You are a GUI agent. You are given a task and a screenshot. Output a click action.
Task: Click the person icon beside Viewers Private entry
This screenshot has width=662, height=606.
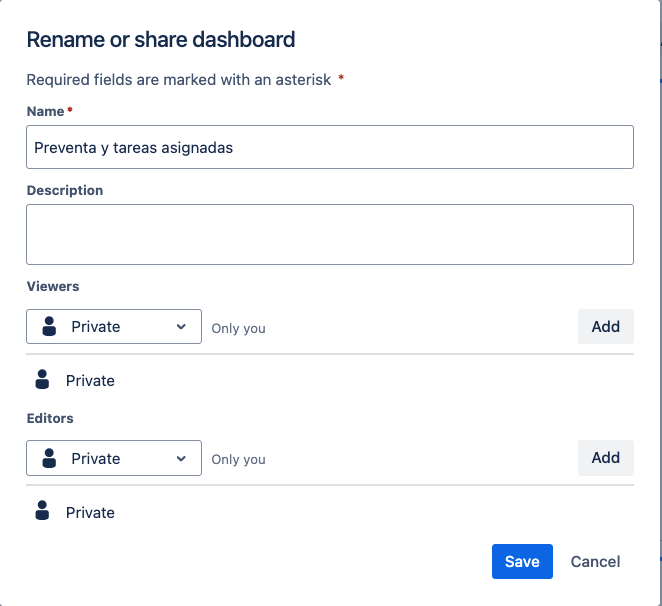tap(42, 379)
